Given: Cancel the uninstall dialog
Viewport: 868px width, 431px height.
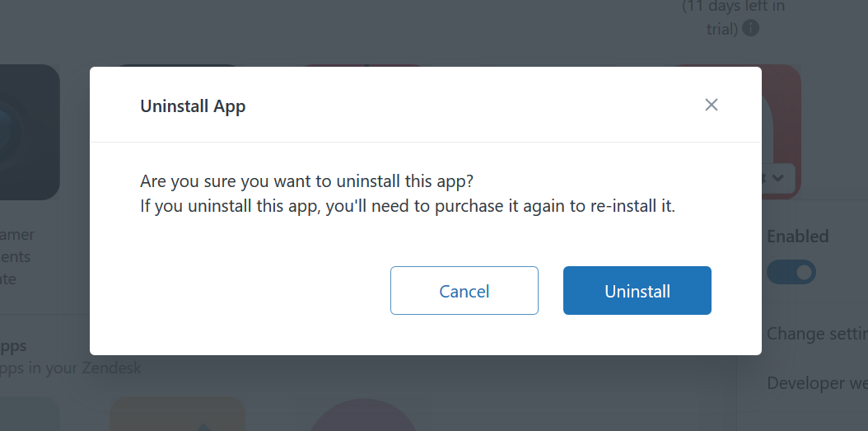Looking at the screenshot, I should (x=464, y=290).
